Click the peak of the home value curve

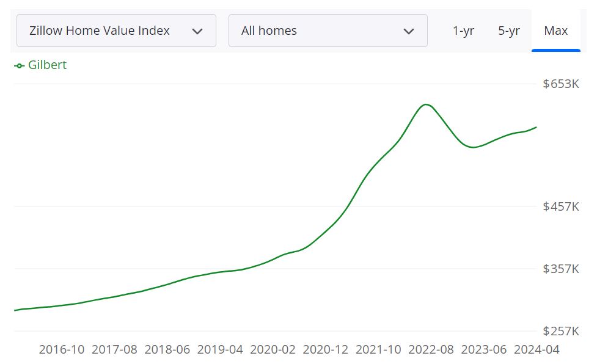click(x=426, y=105)
